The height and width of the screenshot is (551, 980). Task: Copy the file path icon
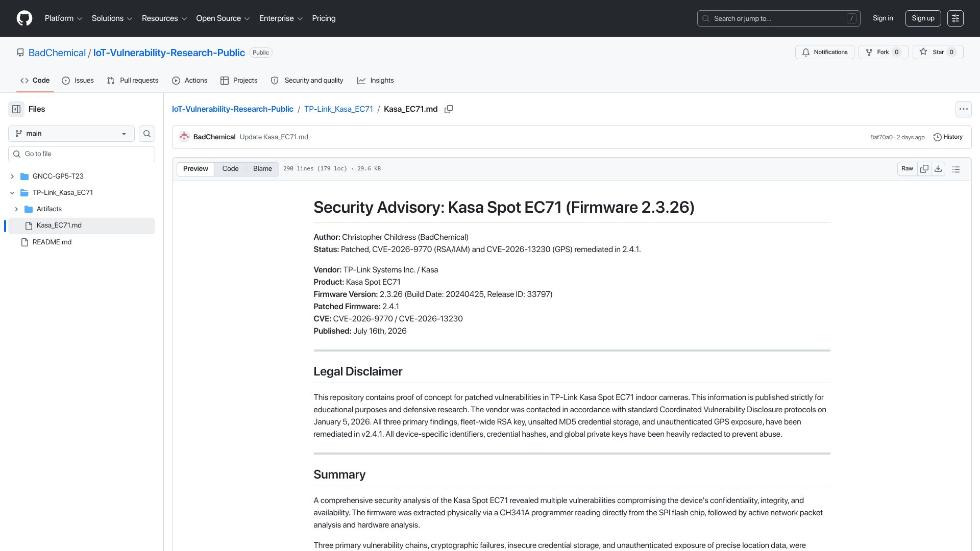click(449, 109)
